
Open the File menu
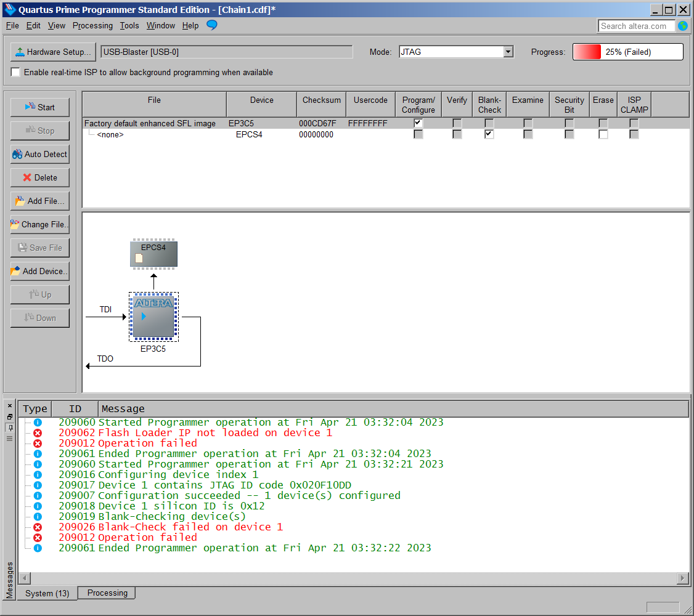12,26
